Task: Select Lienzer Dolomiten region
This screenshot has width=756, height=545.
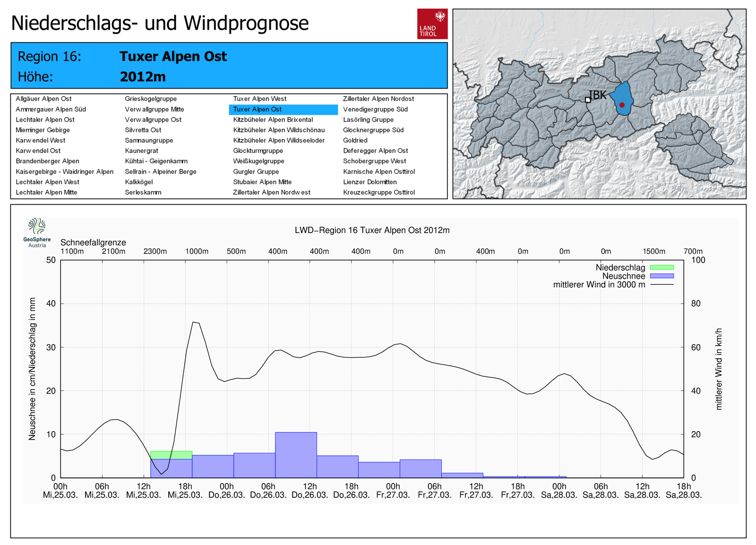Action: (370, 182)
